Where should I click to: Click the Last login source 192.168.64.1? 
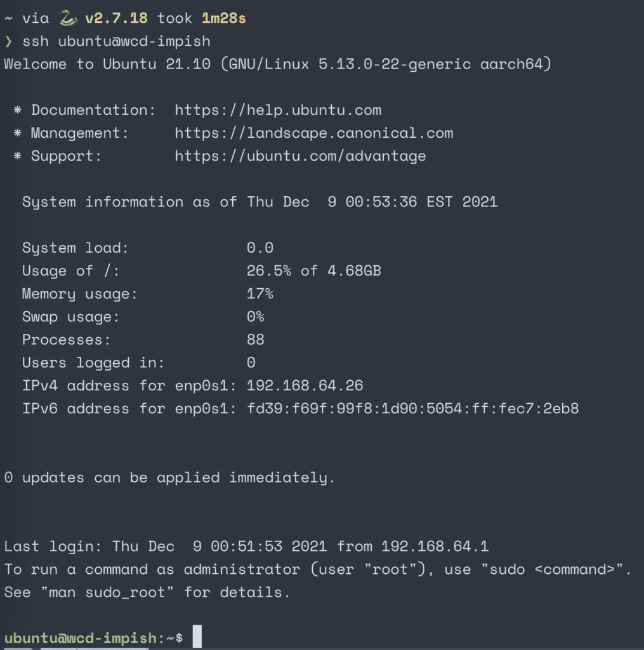435,547
